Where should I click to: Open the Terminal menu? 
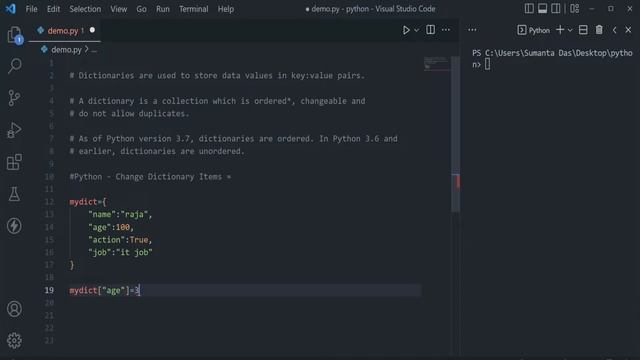193,9
